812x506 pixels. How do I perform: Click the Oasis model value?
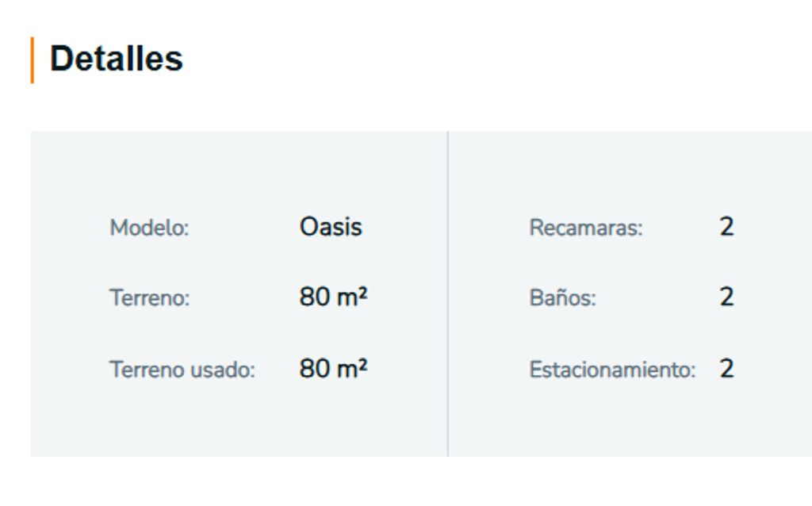click(331, 227)
